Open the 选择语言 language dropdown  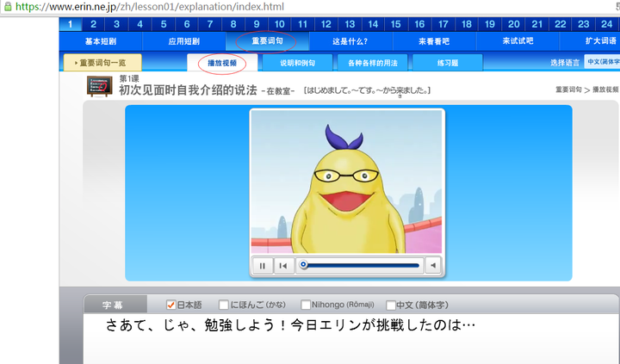[602, 62]
